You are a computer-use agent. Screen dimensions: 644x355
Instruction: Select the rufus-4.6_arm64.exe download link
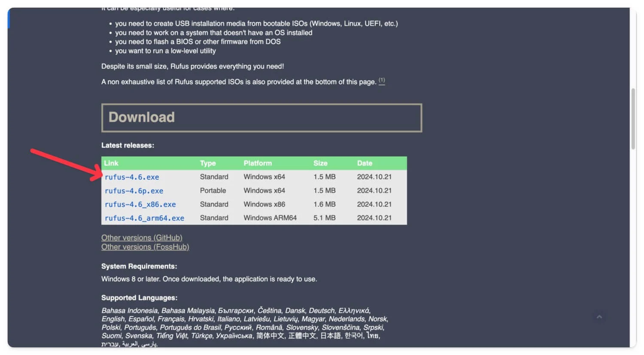point(144,218)
